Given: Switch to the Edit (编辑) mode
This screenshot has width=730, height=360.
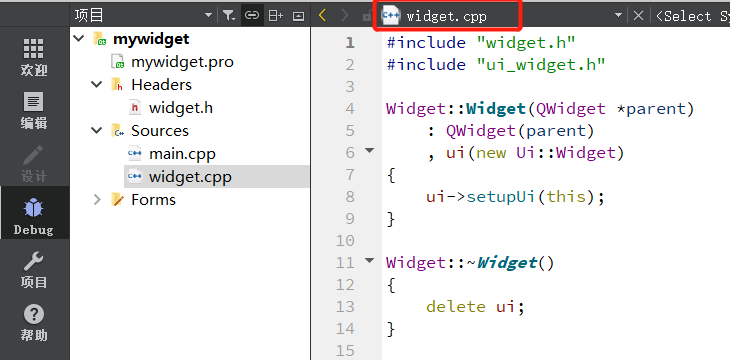Looking at the screenshot, I should (34, 110).
